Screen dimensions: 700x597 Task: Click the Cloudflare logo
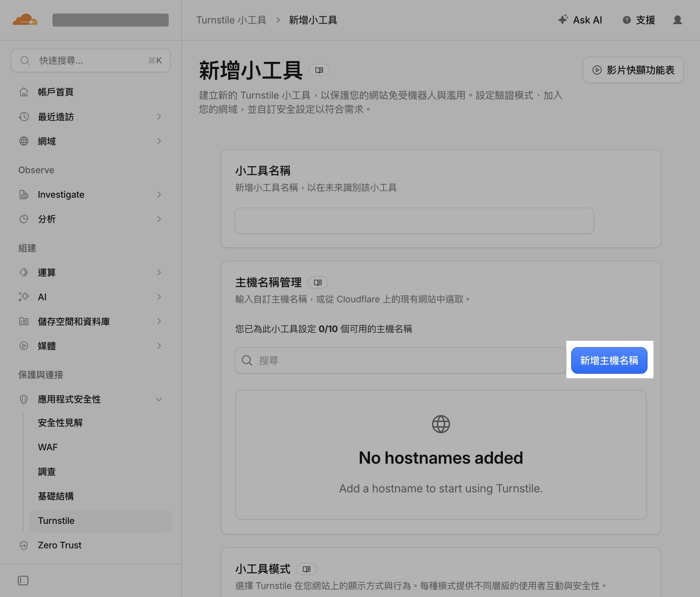click(25, 20)
